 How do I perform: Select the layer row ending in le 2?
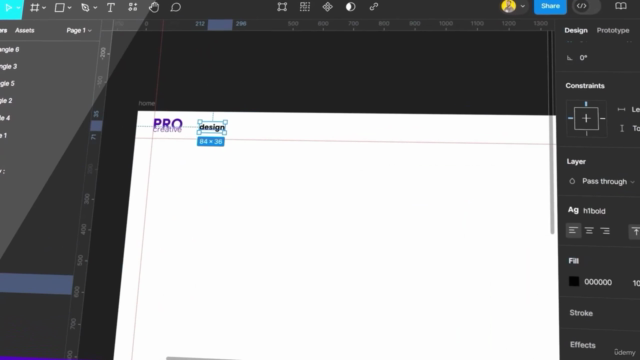(x=6, y=101)
